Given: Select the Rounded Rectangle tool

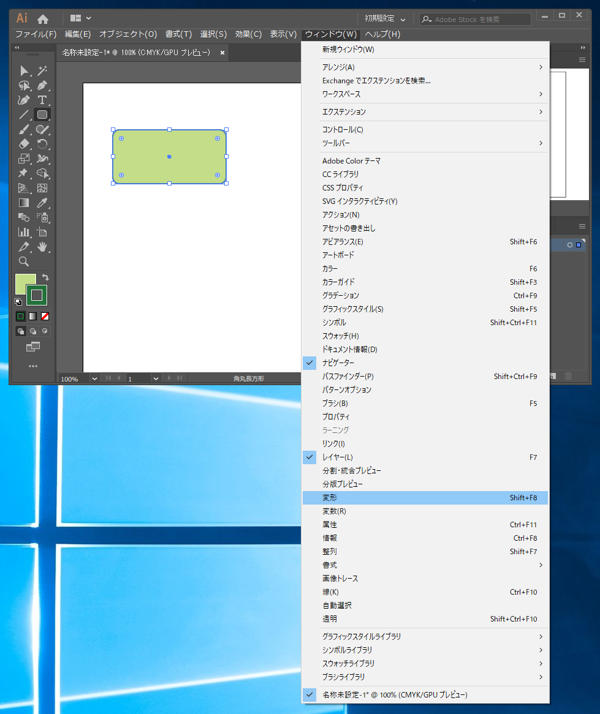Looking at the screenshot, I should (x=42, y=115).
